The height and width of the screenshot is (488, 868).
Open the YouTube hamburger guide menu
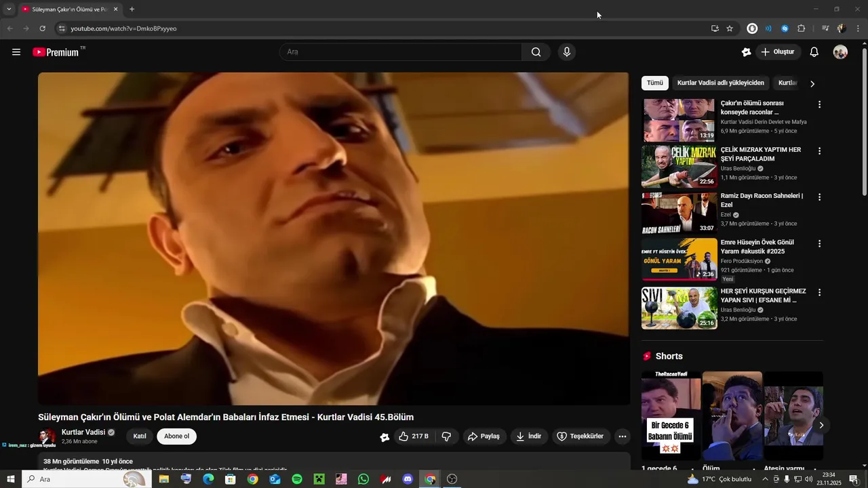click(x=16, y=52)
